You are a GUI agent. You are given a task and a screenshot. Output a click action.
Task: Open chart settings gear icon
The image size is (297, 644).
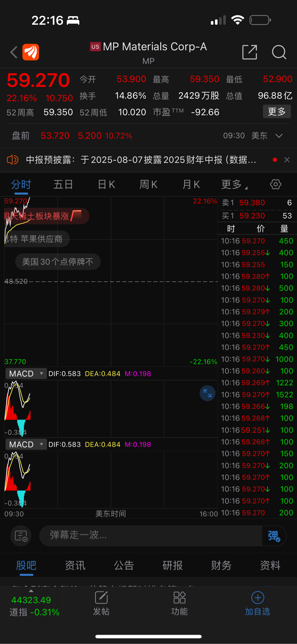276,184
